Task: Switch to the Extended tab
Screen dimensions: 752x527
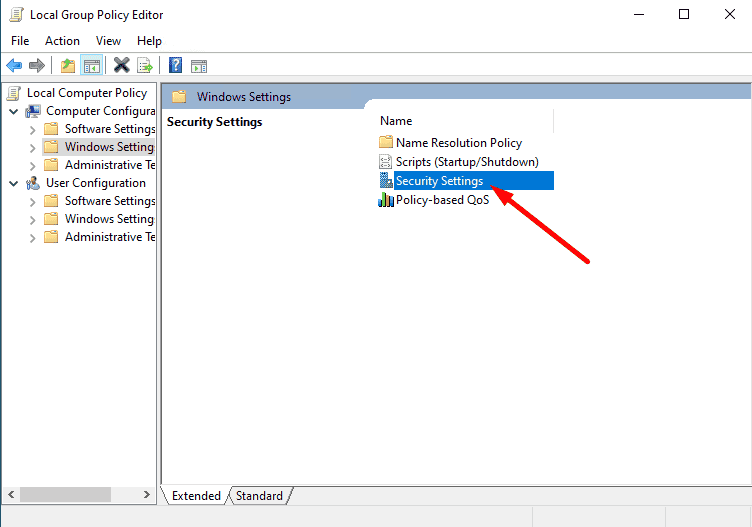Action: 196,495
